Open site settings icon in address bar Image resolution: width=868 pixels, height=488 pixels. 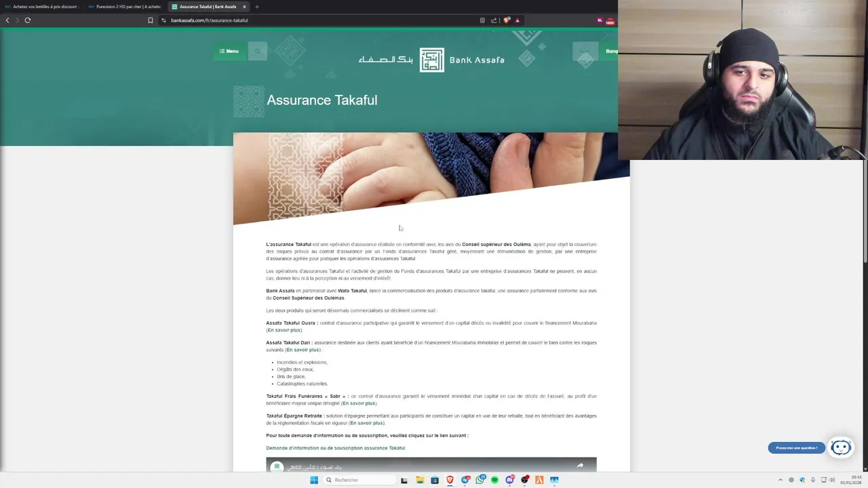pyautogui.click(x=163, y=20)
